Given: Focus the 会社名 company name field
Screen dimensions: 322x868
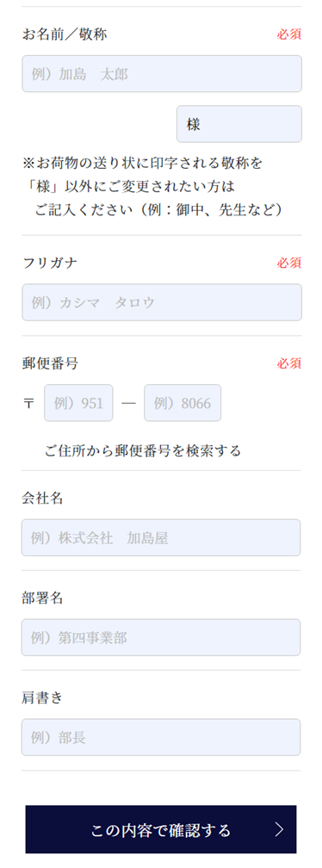Looking at the screenshot, I should 161,537.
